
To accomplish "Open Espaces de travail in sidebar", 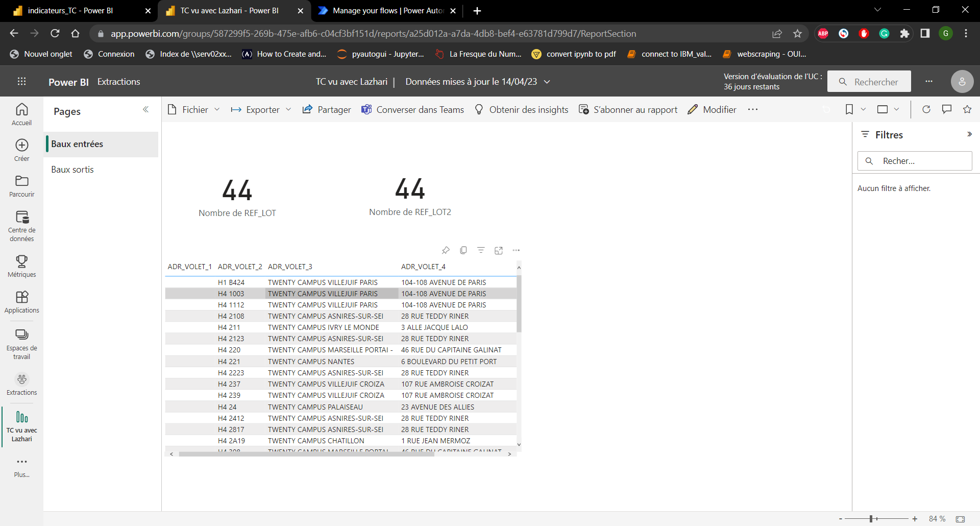I will [21, 344].
